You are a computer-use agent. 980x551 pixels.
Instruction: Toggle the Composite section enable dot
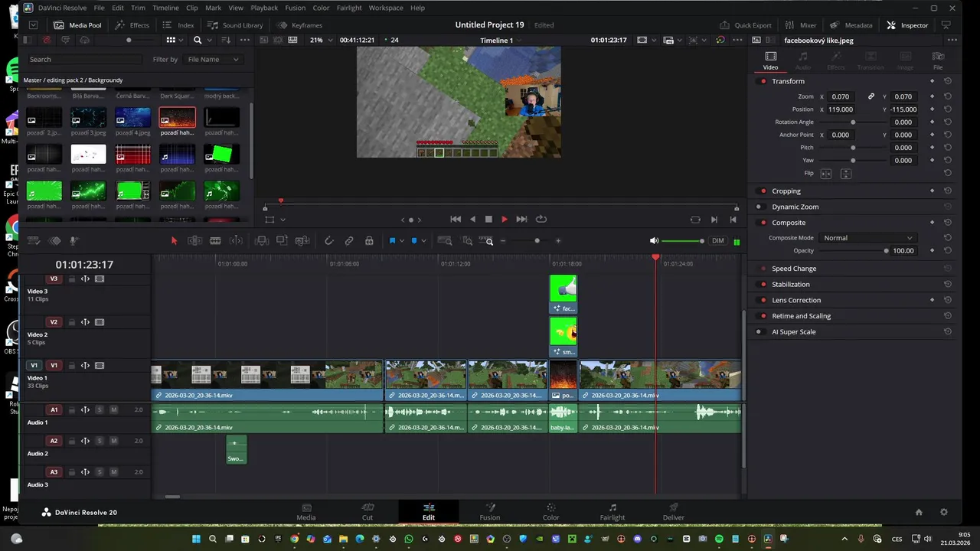click(763, 223)
